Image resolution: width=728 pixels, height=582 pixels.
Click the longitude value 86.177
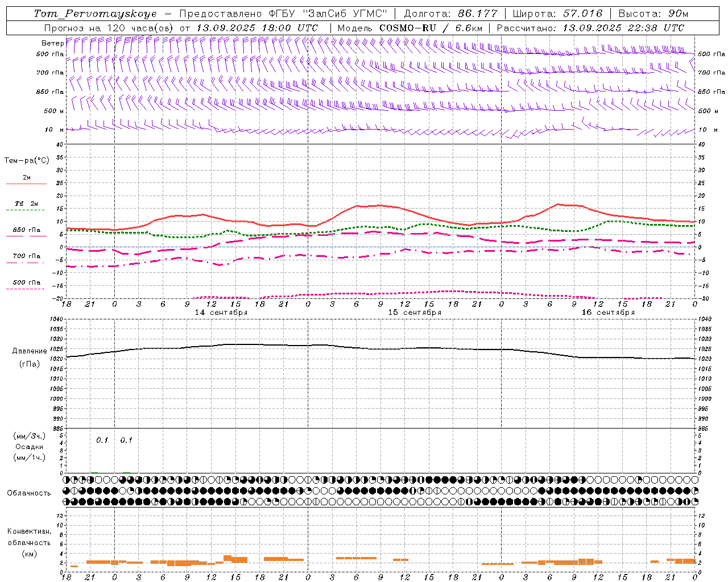(478, 14)
